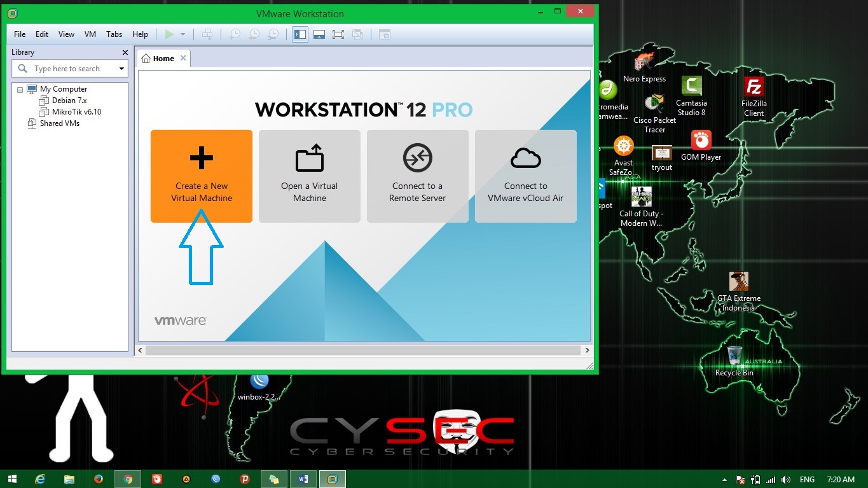The image size is (868, 488).
Task: Open Cisco Packet Tracer desktop icon
Action: click(x=654, y=114)
